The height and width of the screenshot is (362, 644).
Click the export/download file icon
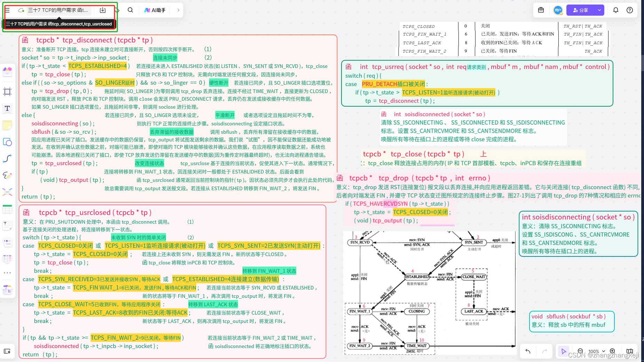[103, 10]
